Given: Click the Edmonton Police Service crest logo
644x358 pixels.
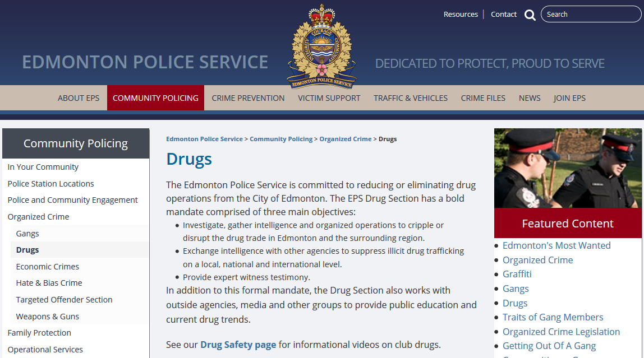Looking at the screenshot, I should click(x=321, y=47).
